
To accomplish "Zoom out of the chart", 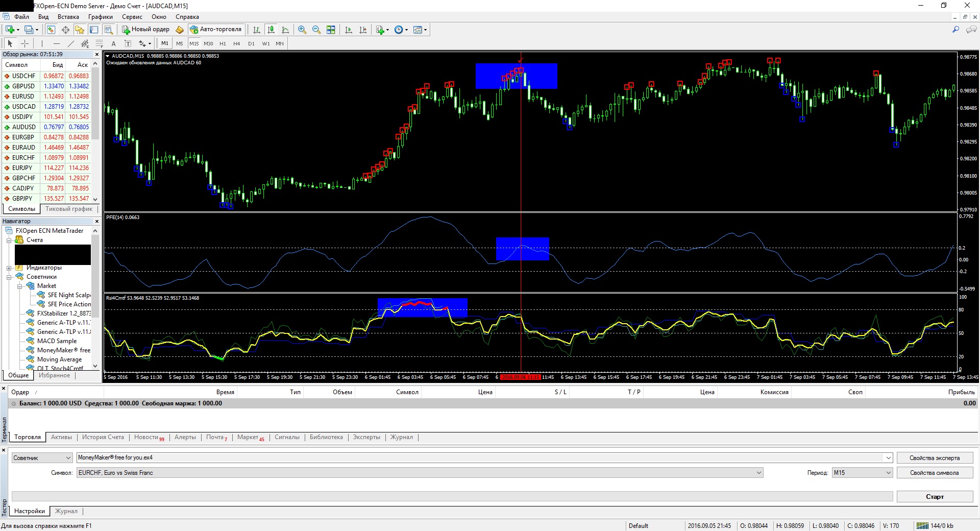I will pos(316,30).
